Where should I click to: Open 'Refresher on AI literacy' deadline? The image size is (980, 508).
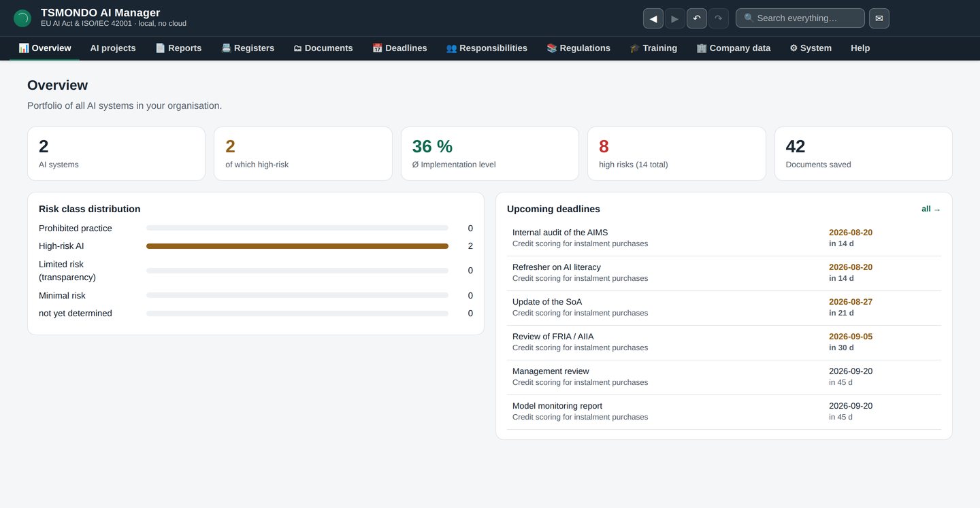[x=724, y=273]
